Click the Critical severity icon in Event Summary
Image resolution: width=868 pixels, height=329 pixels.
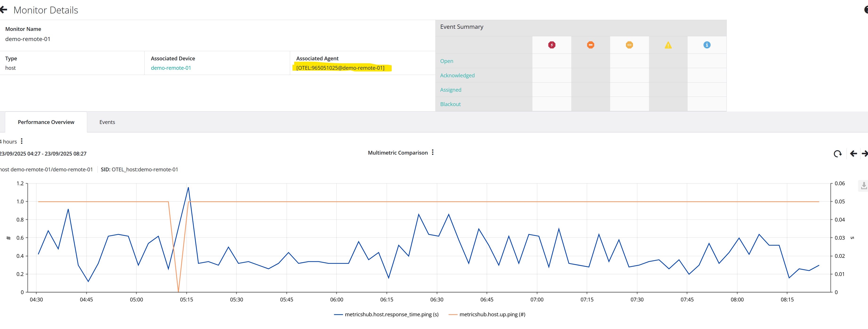(552, 45)
